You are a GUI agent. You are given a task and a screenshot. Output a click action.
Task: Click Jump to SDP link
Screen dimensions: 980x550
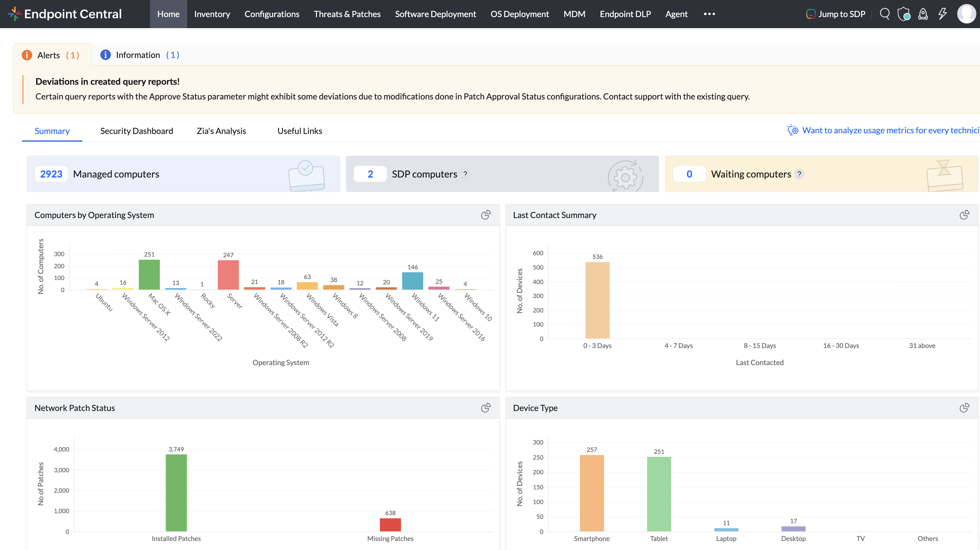tap(841, 14)
